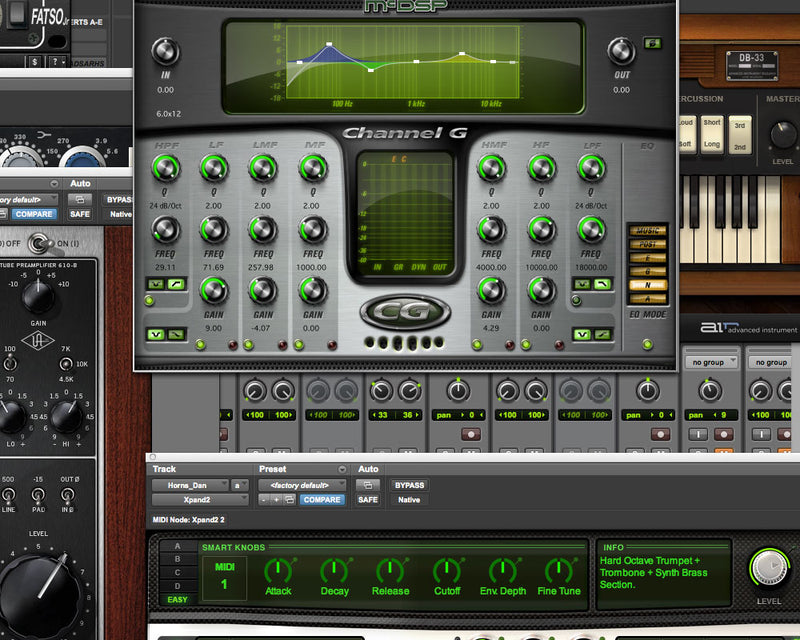Click the Fine Tune smart knob

point(558,570)
